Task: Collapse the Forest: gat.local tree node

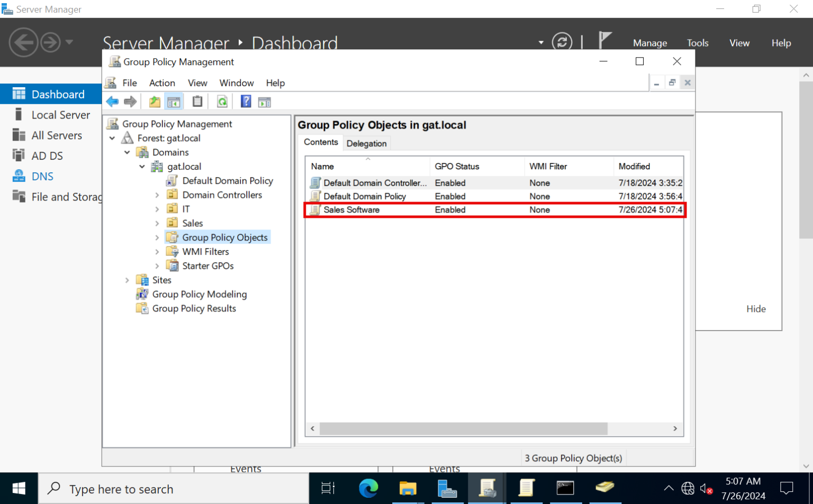Action: pos(112,138)
